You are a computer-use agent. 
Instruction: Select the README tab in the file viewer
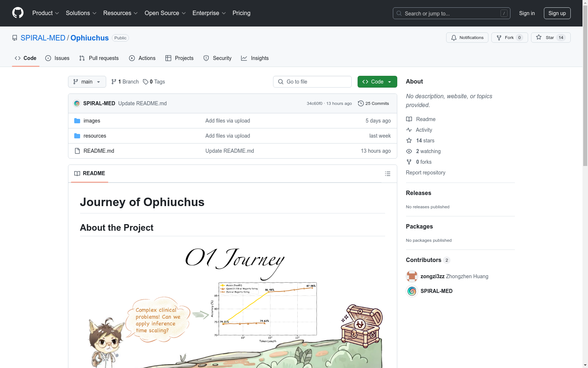coord(90,173)
